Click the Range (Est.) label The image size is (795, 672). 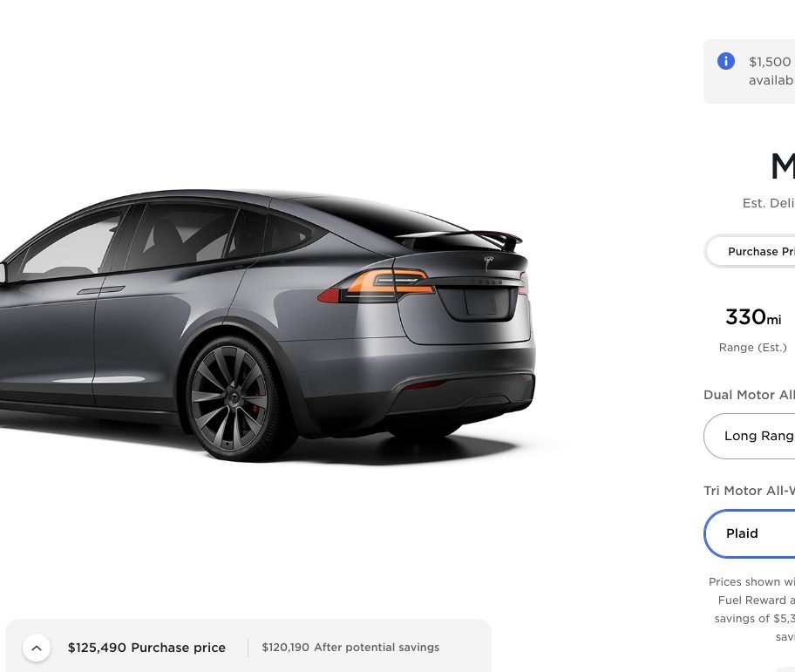click(753, 348)
